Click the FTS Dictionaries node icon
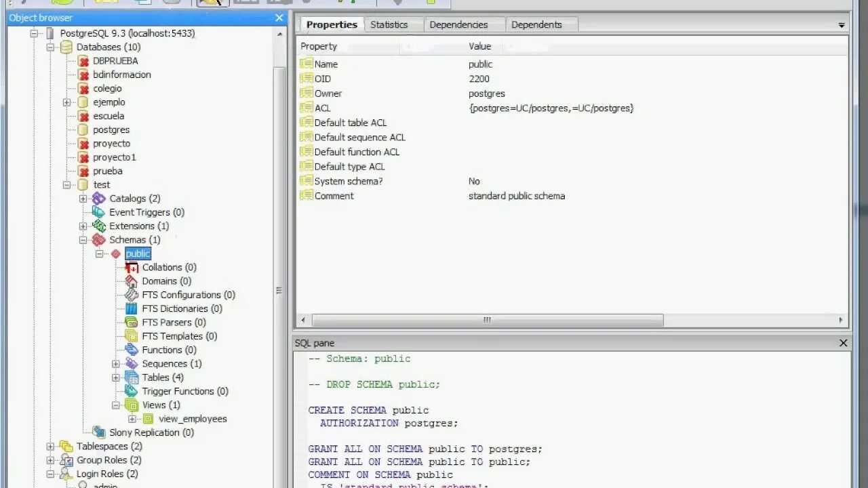Screen dimensions: 868x488 pos(132,308)
